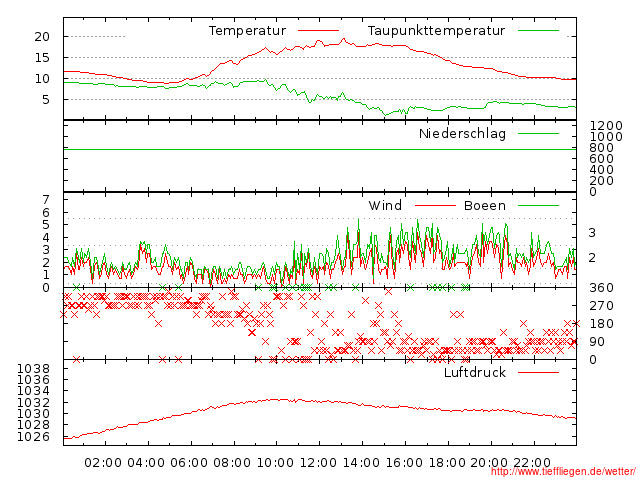The width and height of the screenshot is (640, 480).
Task: Click the 270 wind direction axis value
Action: tap(602, 306)
